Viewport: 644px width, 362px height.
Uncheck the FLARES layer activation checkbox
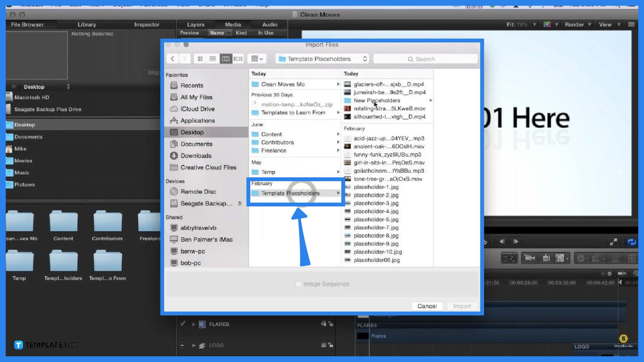tap(183, 324)
